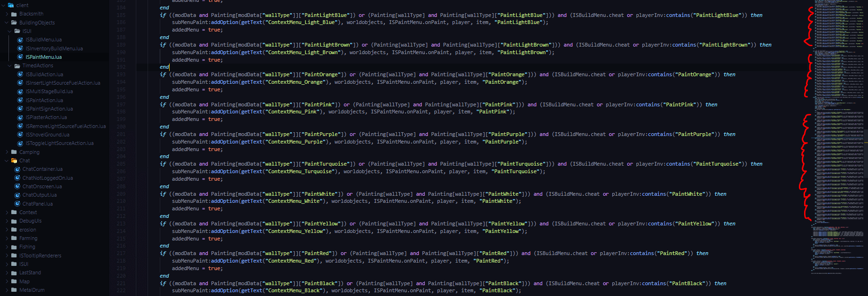Click the ISPaintSignAction.lua file icon
Image resolution: width=868 pixels, height=296 pixels.
(20, 109)
